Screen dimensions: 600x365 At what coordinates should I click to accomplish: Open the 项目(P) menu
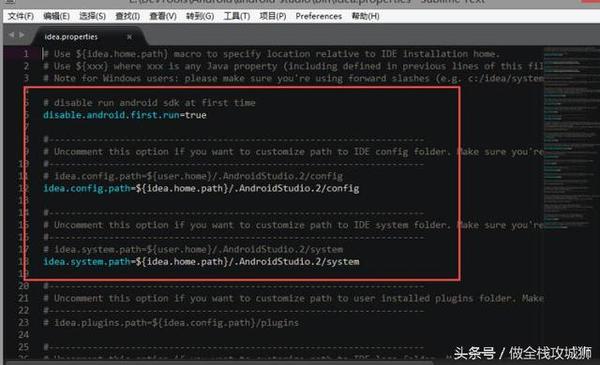(272, 16)
